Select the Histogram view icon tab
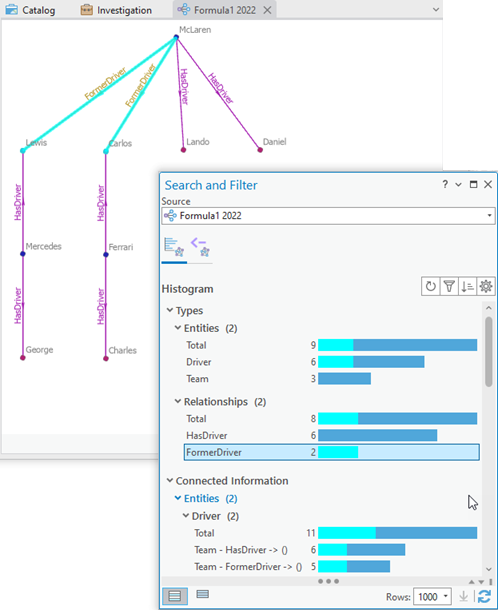Viewport: 498px width, 610px height. pyautogui.click(x=174, y=247)
